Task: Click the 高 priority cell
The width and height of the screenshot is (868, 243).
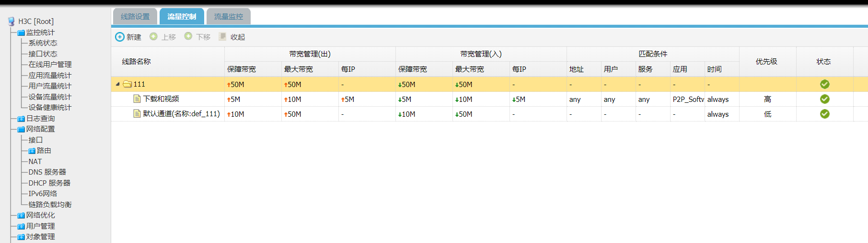Action: point(767,99)
